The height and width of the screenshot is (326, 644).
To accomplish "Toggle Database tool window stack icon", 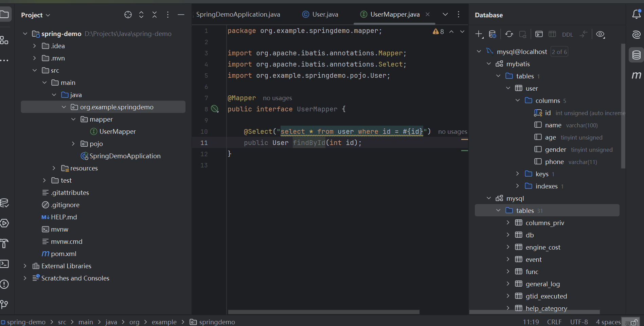I will click(637, 55).
